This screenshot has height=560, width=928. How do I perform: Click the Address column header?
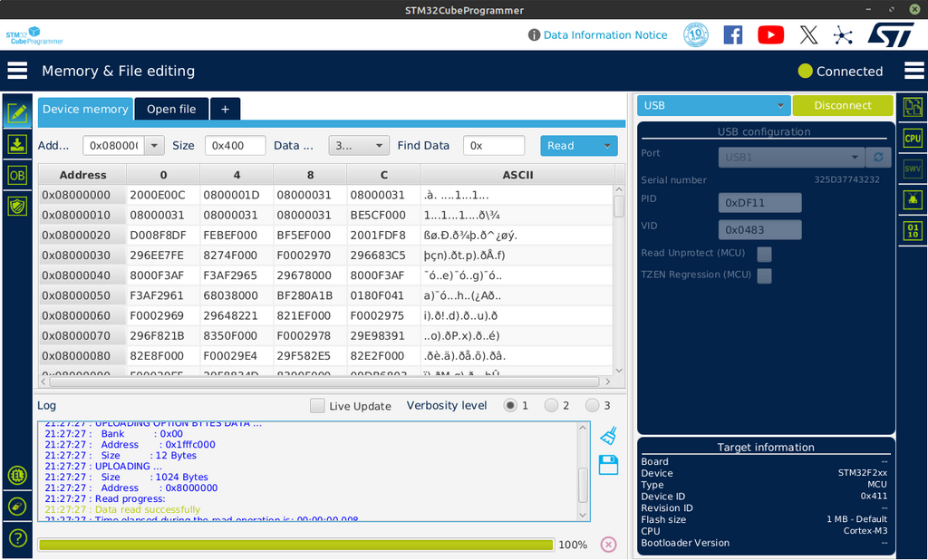click(82, 175)
